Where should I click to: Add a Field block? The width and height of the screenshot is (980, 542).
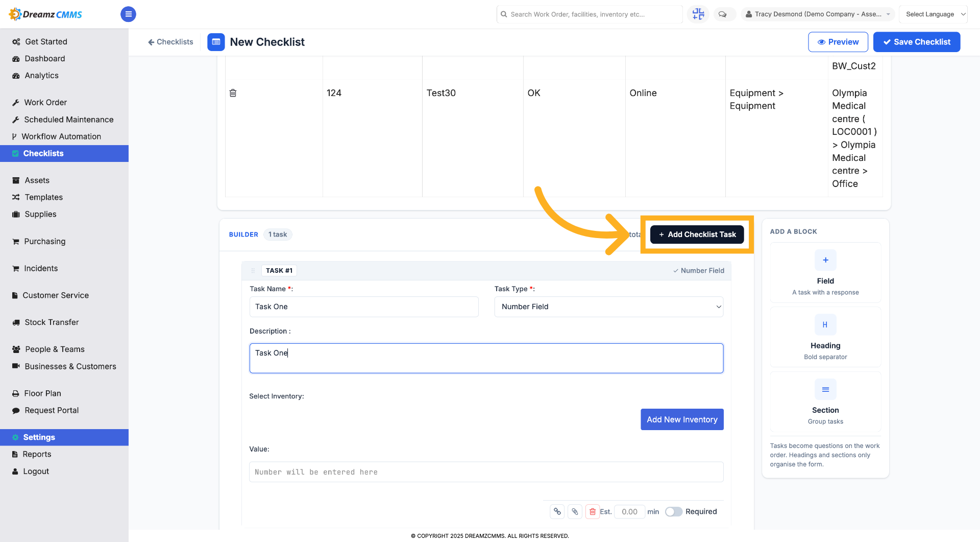(x=825, y=272)
